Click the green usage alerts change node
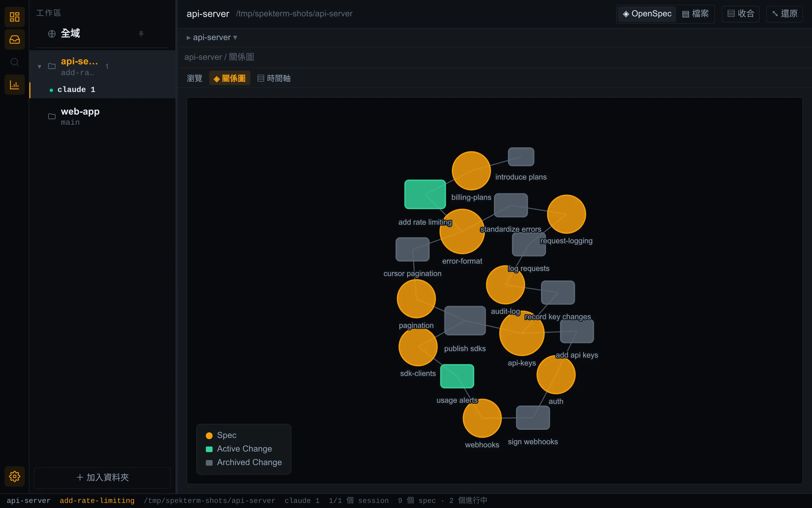This screenshot has height=508, width=812. pos(457,376)
